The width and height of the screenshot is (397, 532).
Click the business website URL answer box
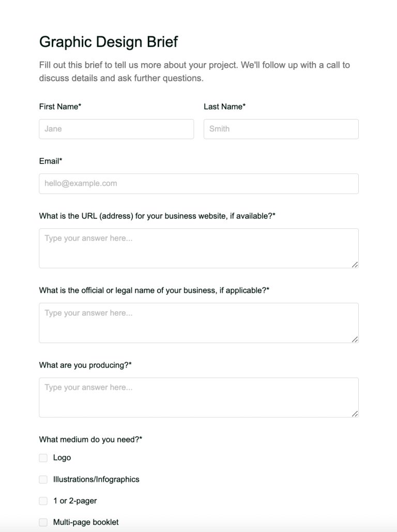(198, 247)
